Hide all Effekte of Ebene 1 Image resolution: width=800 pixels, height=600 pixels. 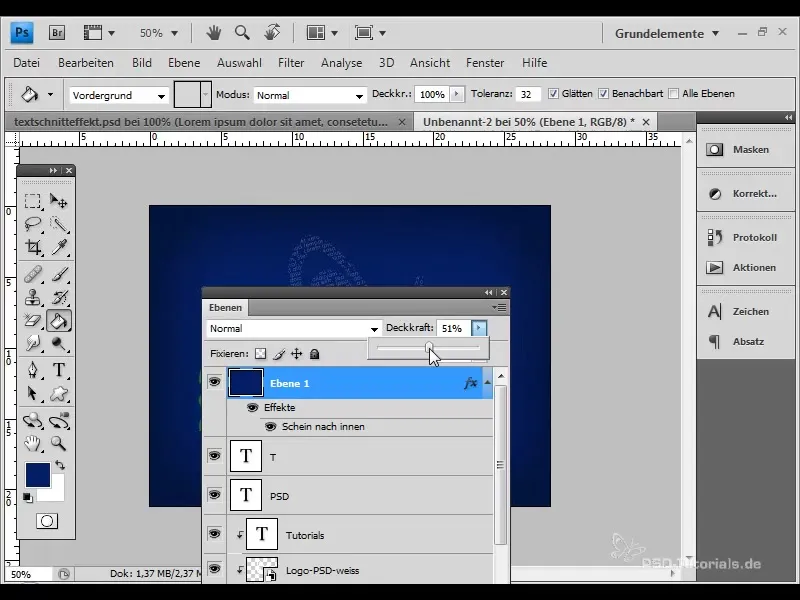(252, 408)
